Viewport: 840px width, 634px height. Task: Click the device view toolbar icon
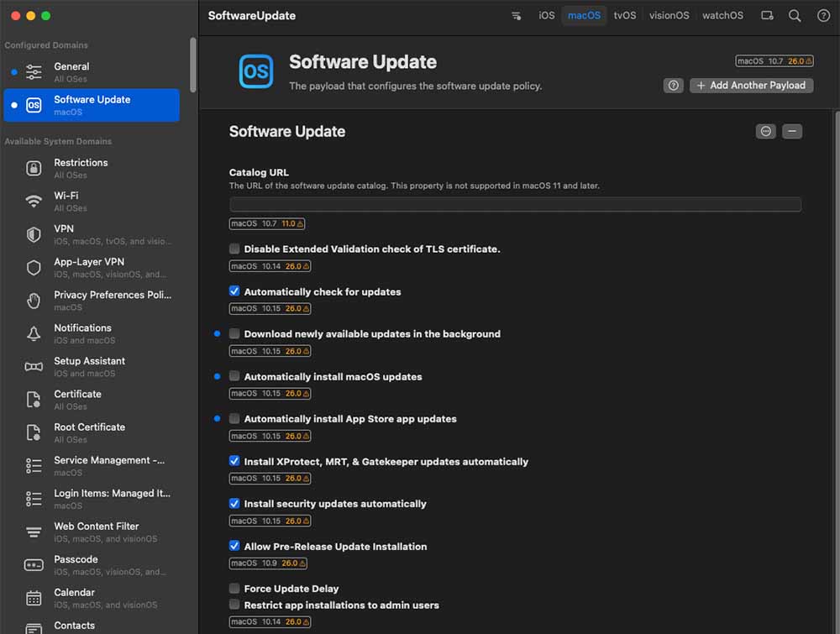tap(767, 15)
